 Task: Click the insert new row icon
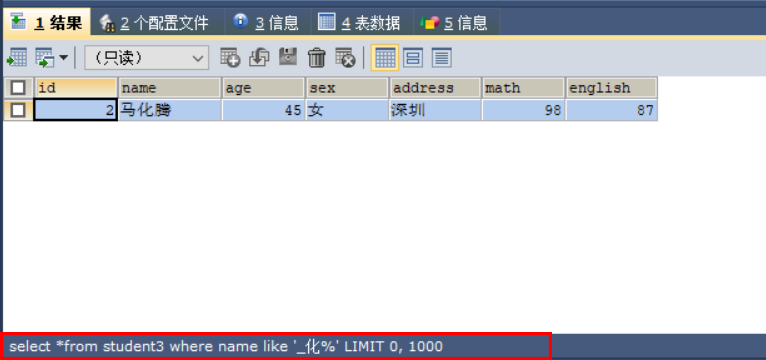point(230,58)
